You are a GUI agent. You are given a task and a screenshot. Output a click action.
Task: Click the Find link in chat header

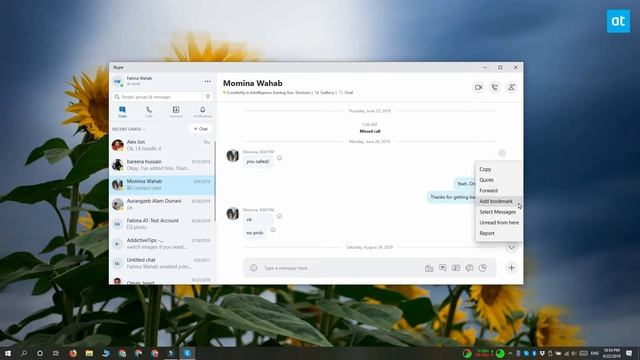346,93
